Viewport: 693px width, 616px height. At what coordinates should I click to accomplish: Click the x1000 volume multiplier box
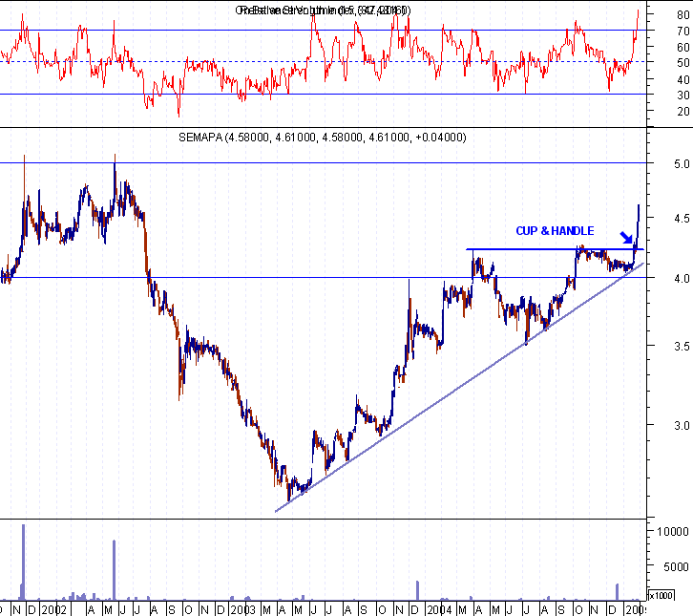coord(661,595)
